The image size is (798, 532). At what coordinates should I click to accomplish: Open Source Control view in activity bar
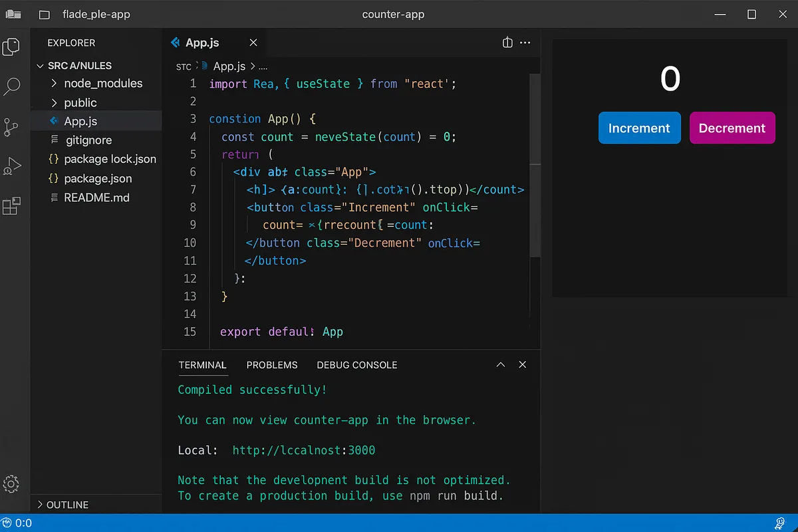click(11, 127)
